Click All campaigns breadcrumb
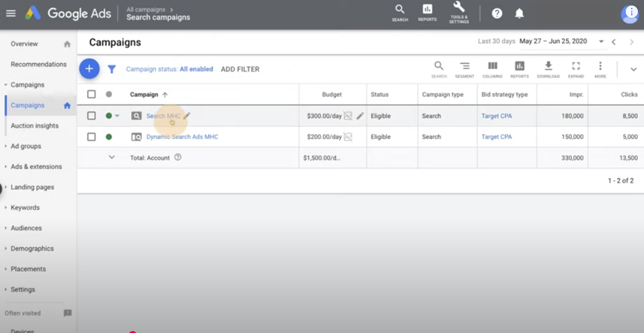 146,9
